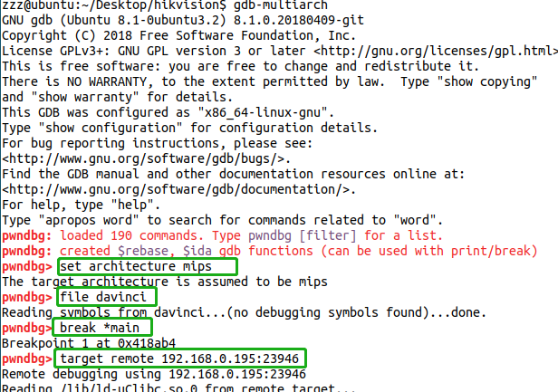The width and height of the screenshot is (558, 392).
Task: Click the 'target remote 192.168.0.195:23946' command
Action: (179, 359)
